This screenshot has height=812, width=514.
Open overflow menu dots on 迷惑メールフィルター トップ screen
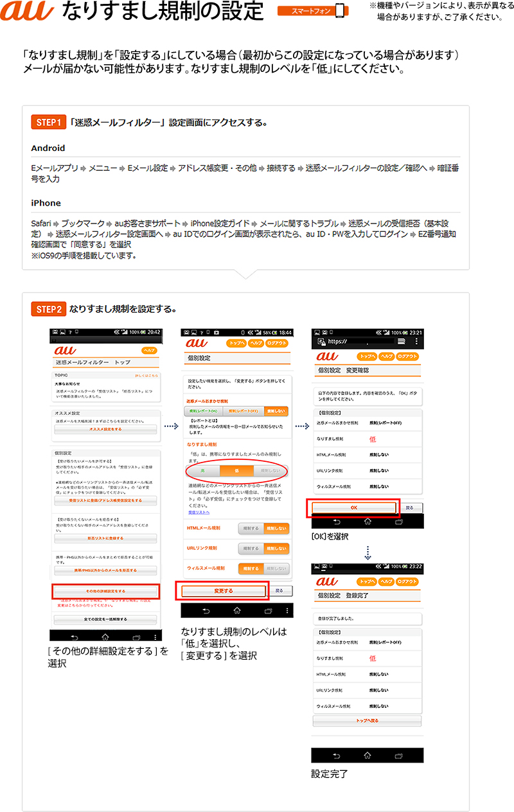click(155, 636)
